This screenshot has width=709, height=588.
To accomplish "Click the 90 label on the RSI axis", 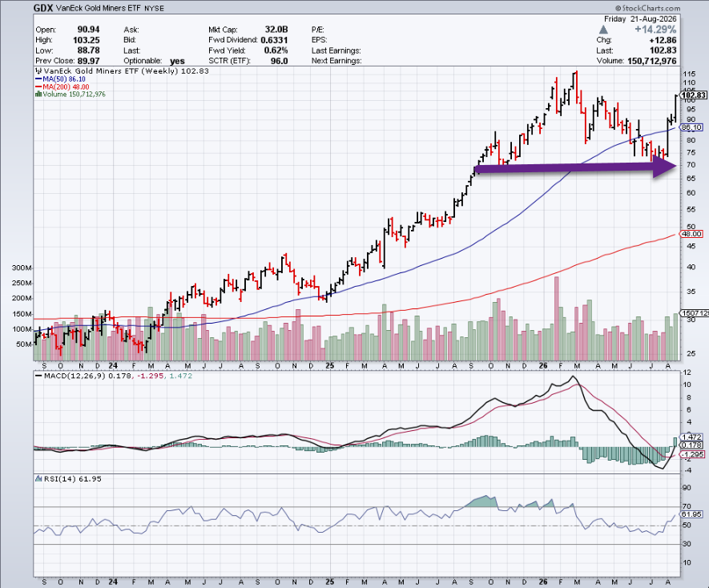I will tap(687, 488).
